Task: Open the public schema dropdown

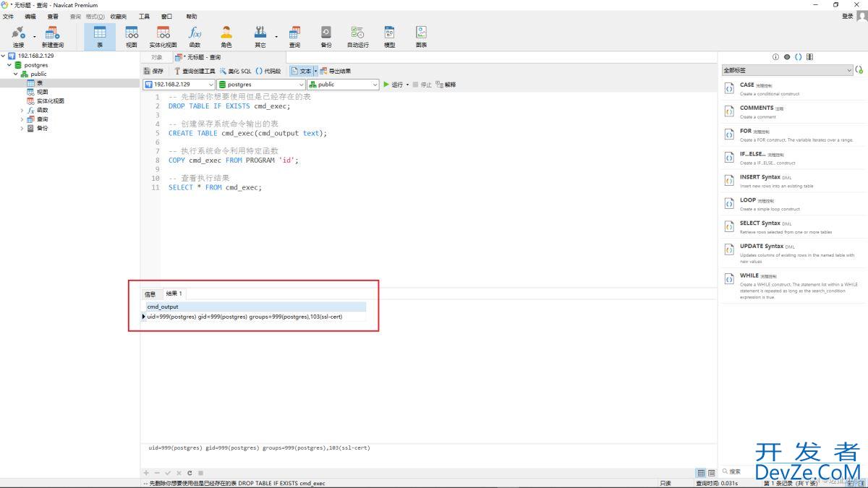Action: 343,85
